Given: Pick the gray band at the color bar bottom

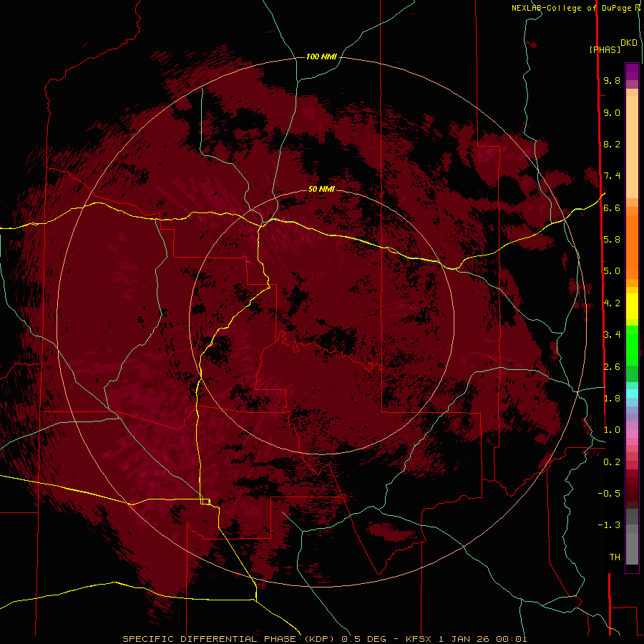Looking at the screenshot, I should [632, 548].
